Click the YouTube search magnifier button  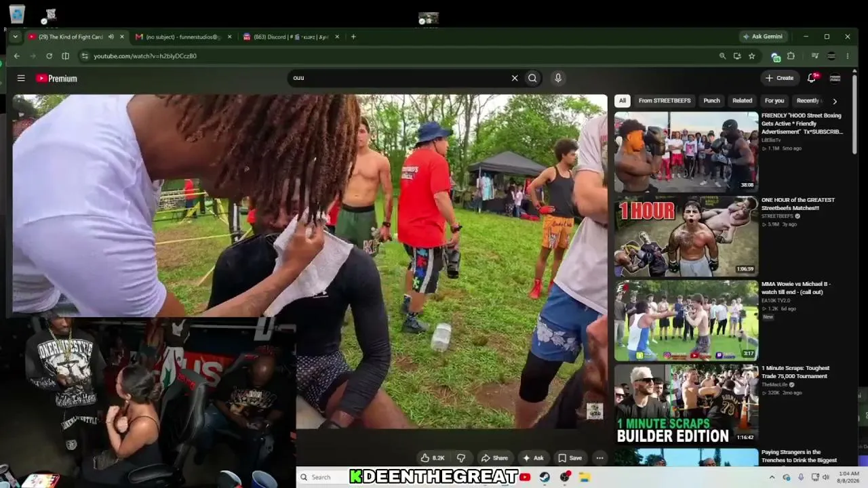pos(532,78)
